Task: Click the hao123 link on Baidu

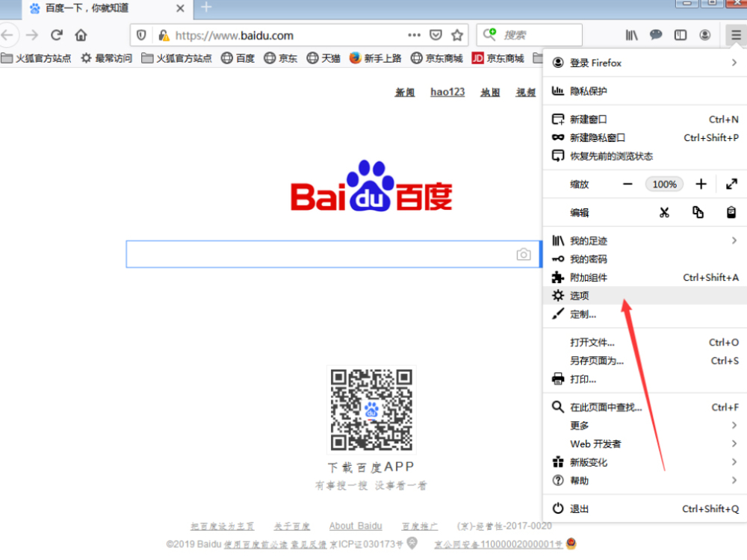Action: click(x=447, y=92)
